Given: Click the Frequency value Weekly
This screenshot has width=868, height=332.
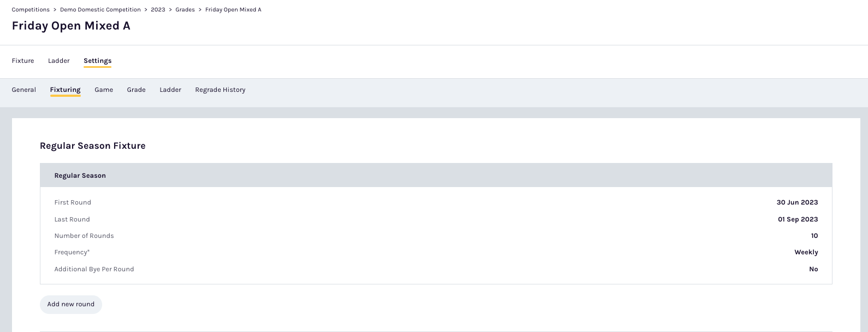Looking at the screenshot, I should 806,252.
